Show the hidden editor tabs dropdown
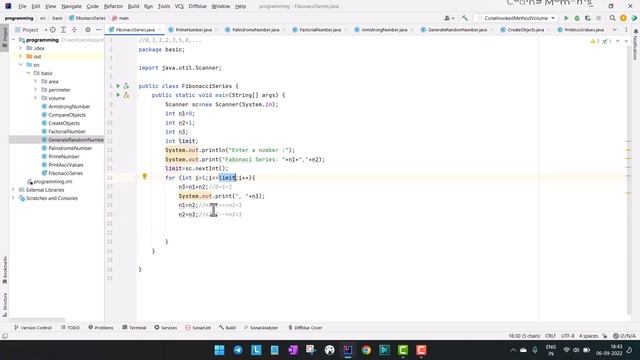Screen dimensions: 640x360 pyautogui.click(x=614, y=30)
